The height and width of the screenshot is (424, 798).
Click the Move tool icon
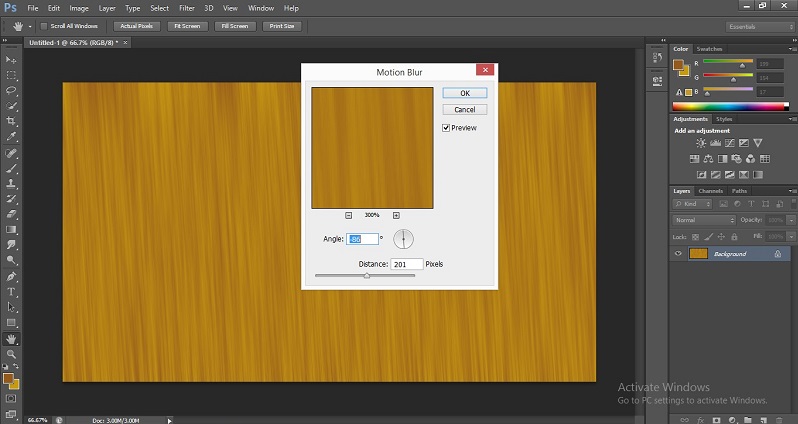[11, 59]
